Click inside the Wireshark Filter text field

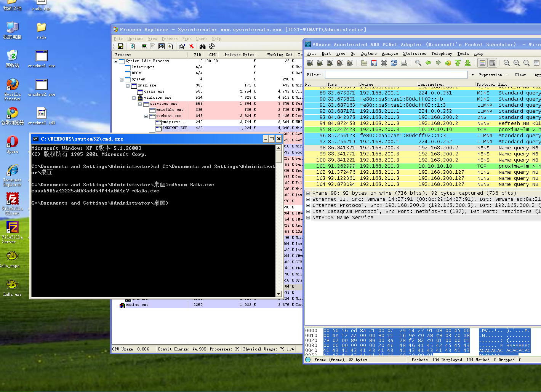coord(396,75)
